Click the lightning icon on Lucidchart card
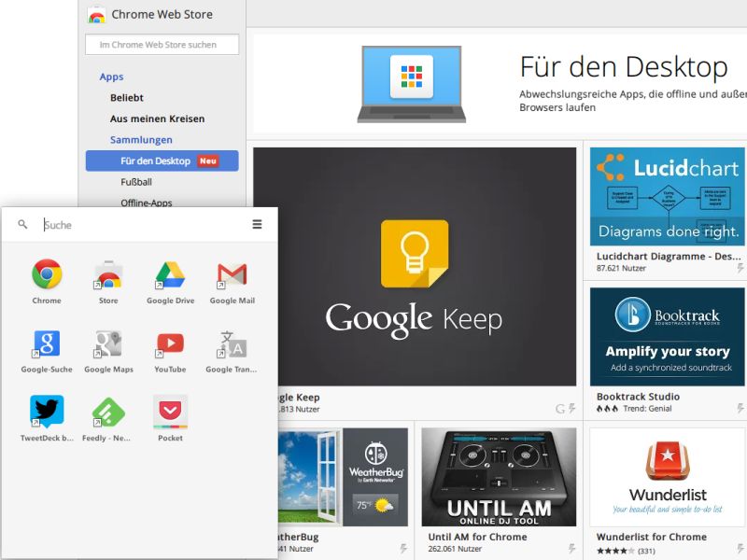This screenshot has height=560, width=747. [740, 268]
